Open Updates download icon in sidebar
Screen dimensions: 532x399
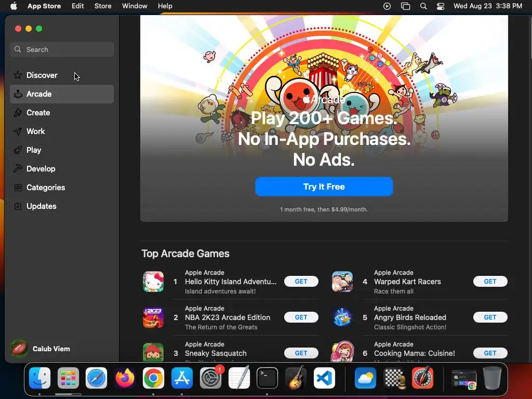[x=18, y=206]
